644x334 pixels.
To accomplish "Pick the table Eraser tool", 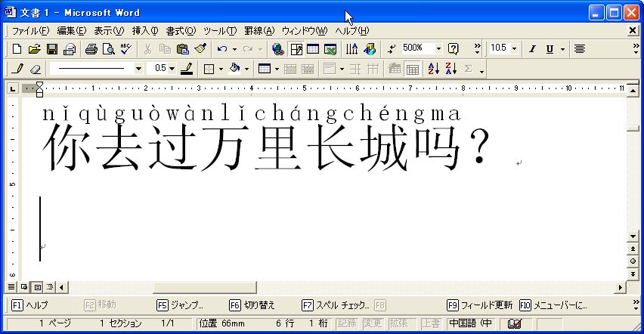I will (35, 69).
